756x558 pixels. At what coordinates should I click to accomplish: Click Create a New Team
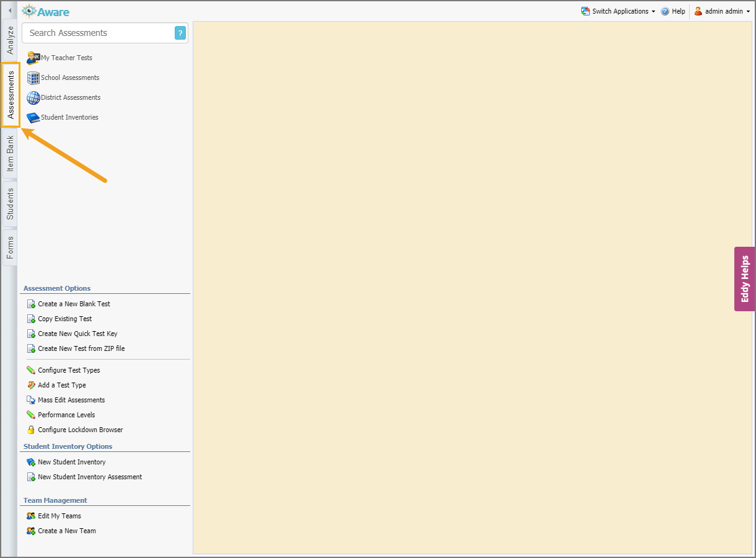point(67,531)
